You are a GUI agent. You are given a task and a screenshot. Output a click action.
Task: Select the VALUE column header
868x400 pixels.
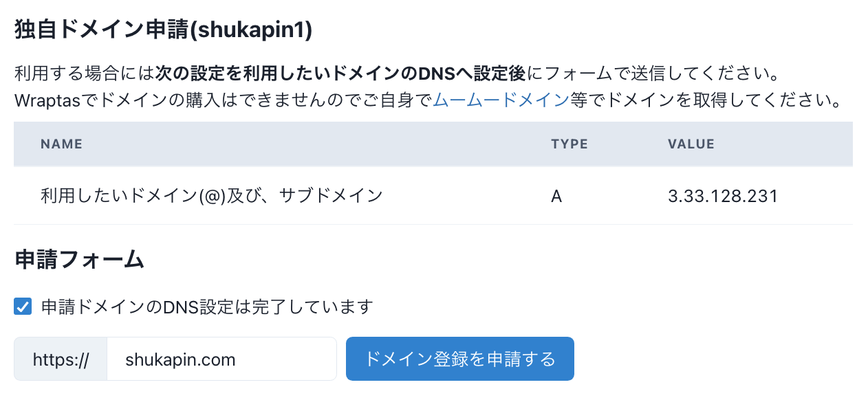pyautogui.click(x=691, y=144)
